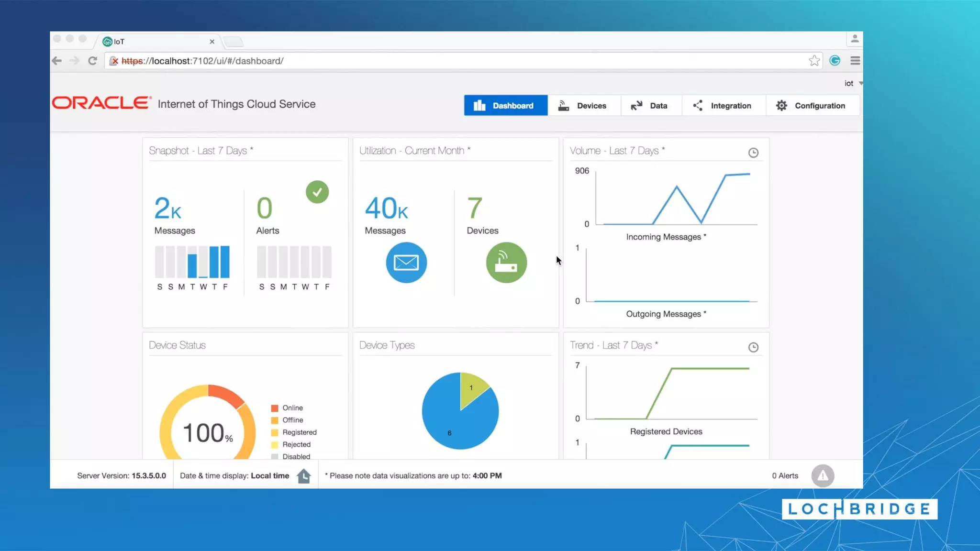Click the Registered legend color swatch
Image resolution: width=980 pixels, height=551 pixels.
coord(275,432)
